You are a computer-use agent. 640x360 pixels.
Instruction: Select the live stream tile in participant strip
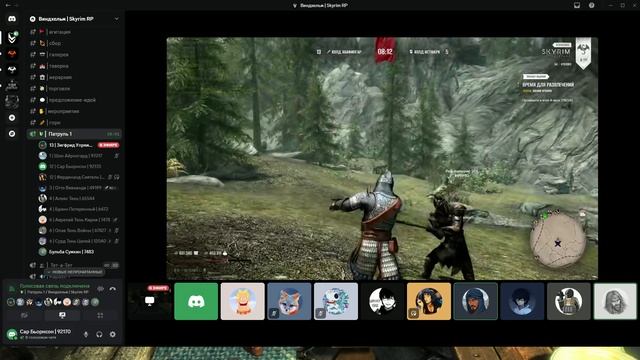point(149,301)
